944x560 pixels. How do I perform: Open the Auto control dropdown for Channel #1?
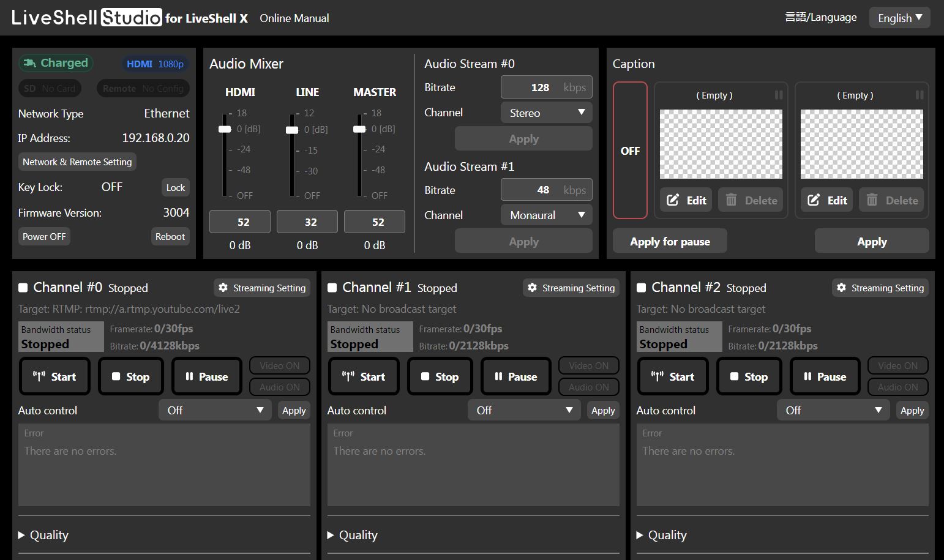524,410
